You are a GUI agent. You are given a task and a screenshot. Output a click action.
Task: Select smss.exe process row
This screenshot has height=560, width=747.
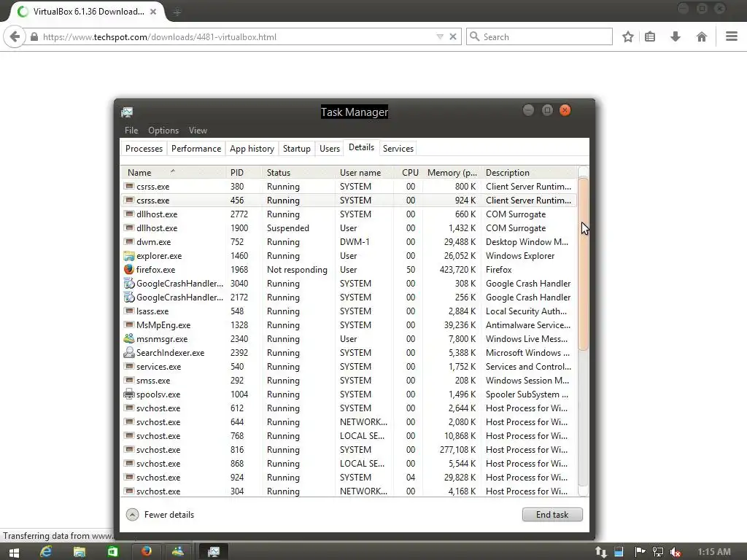pos(349,380)
